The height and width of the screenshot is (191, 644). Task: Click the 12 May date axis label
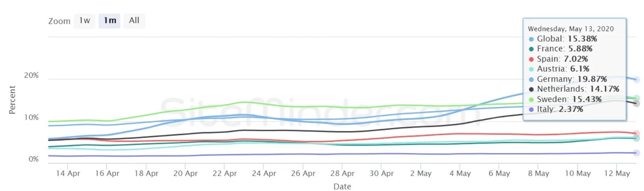(617, 173)
